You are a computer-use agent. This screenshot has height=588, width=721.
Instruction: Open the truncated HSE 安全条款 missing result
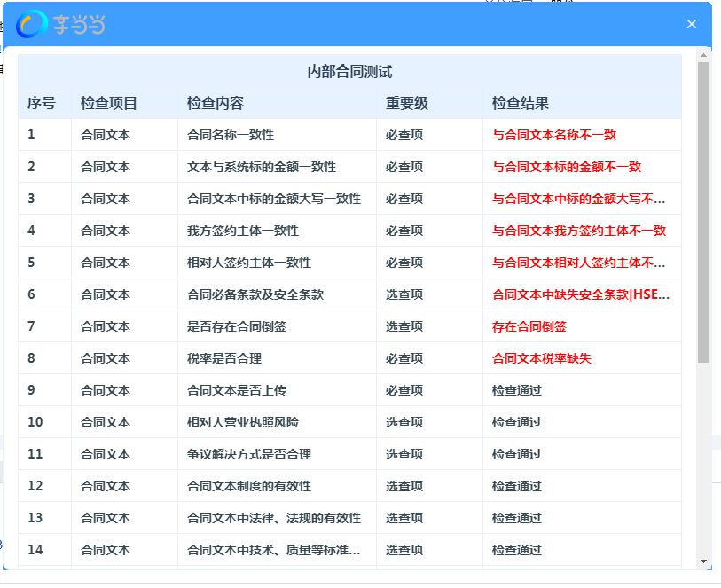point(581,294)
